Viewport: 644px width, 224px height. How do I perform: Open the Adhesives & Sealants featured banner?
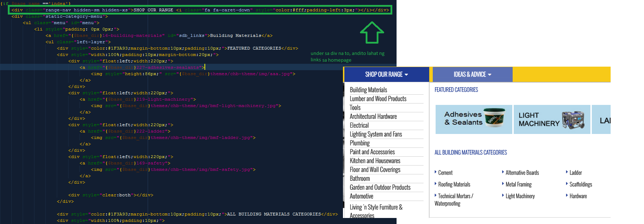(474, 119)
